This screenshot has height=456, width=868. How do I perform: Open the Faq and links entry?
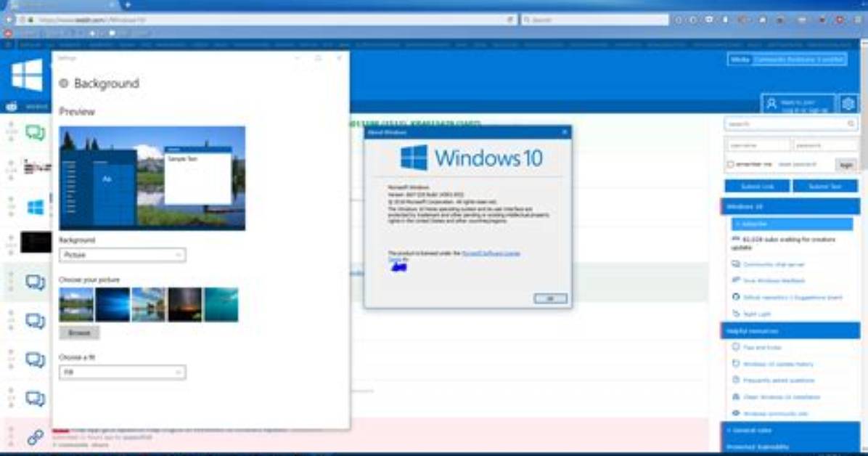[x=762, y=347]
